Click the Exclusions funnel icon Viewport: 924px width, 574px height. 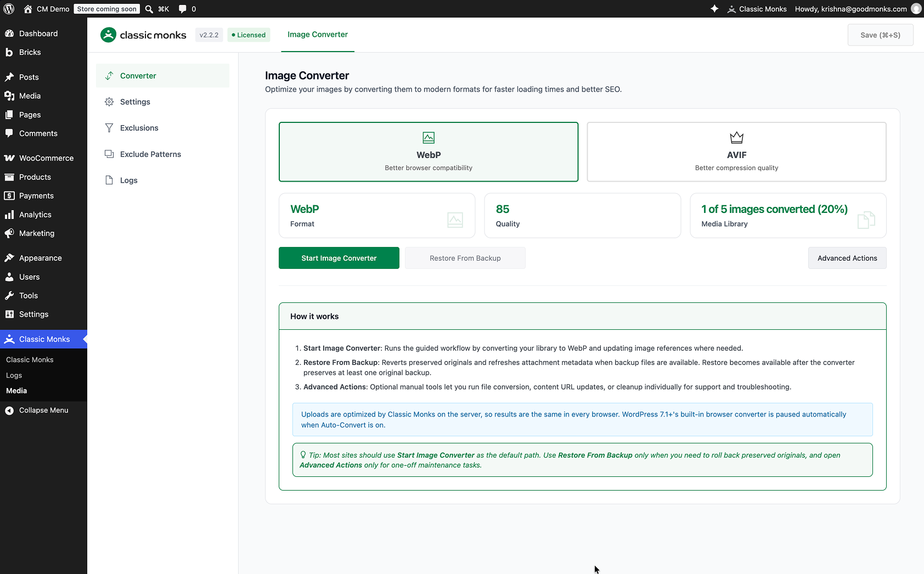(x=109, y=128)
